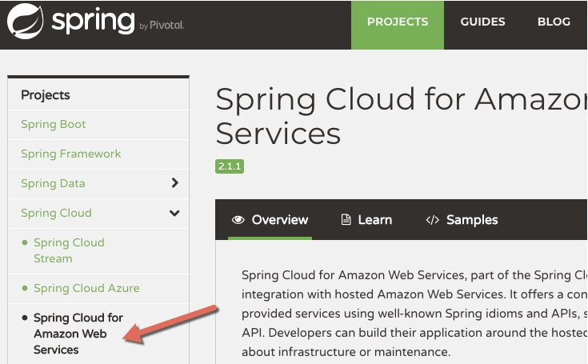Click the code brackets icon beside Samples
The height and width of the screenshot is (364, 588).
click(x=433, y=220)
